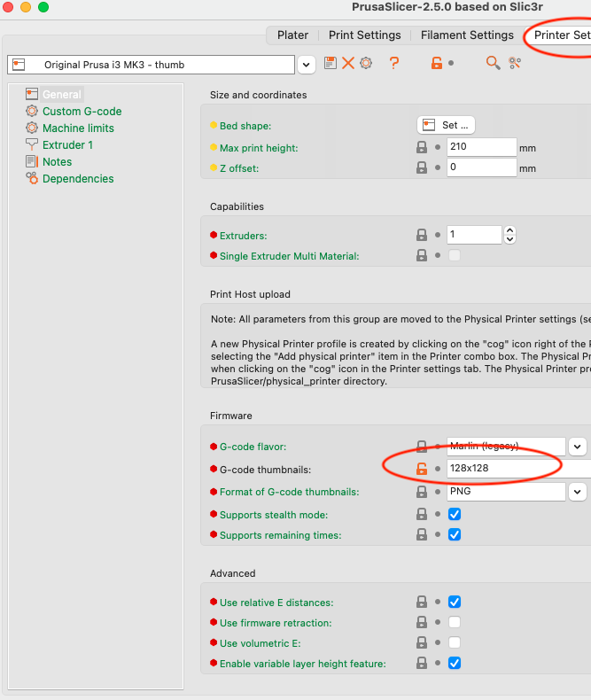Click lock icon beside Z offset
591x700 pixels.
click(x=422, y=167)
